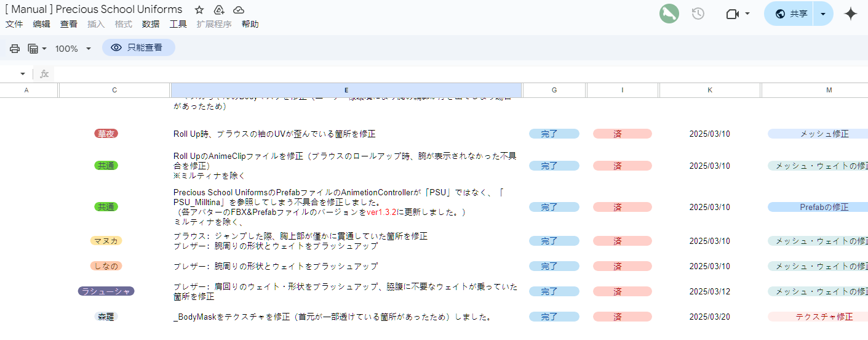
Task: Expand the video call dropdown arrow
Action: click(x=747, y=14)
